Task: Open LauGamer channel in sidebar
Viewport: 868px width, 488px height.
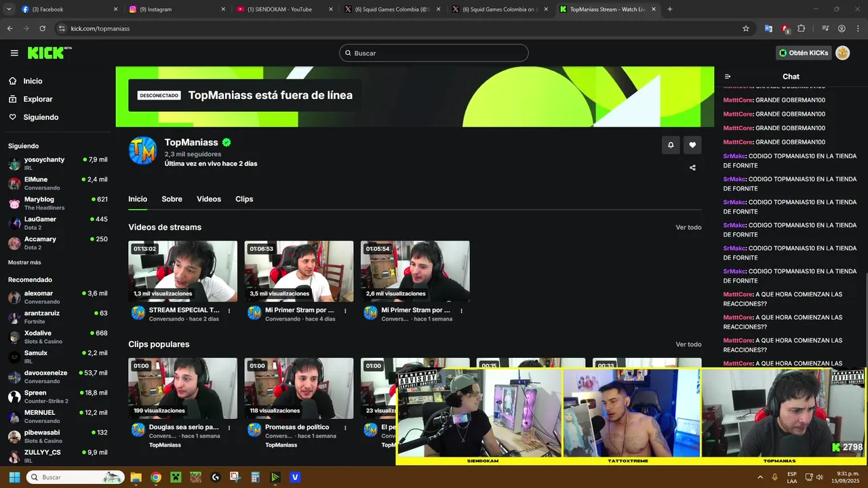Action: coord(58,223)
